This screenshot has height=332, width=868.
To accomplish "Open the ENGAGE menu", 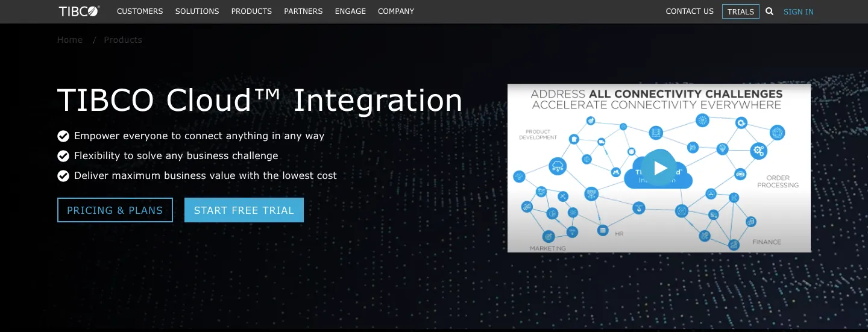I will click(350, 11).
